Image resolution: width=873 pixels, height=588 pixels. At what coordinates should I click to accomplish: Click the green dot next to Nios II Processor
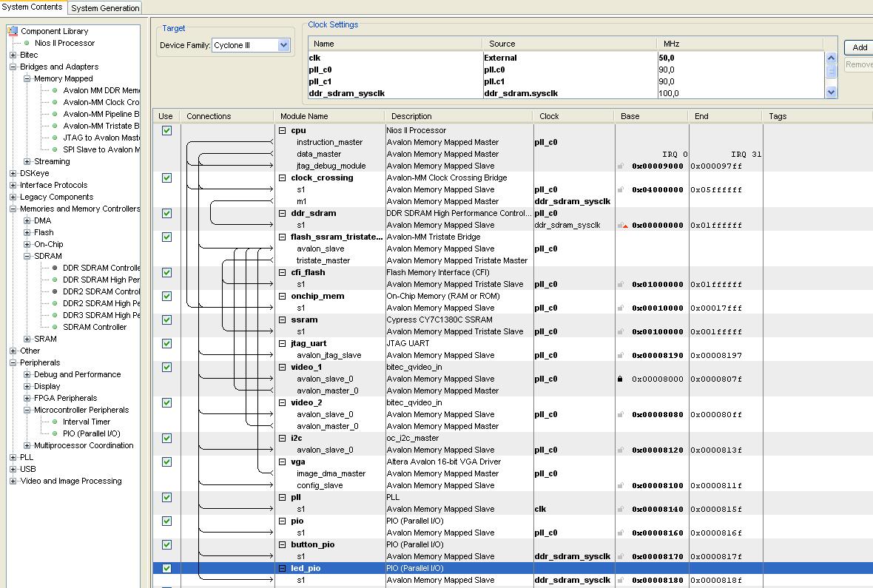[x=27, y=43]
